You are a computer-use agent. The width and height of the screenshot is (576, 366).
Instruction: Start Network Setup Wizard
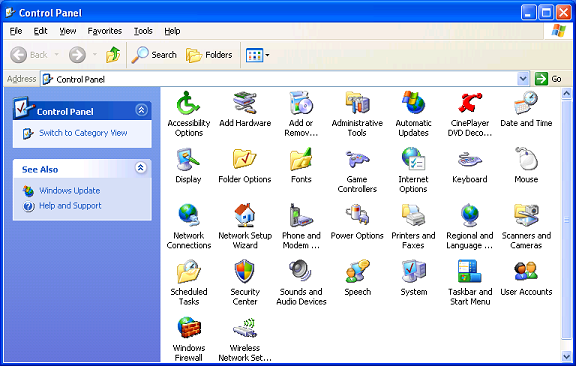tap(245, 216)
